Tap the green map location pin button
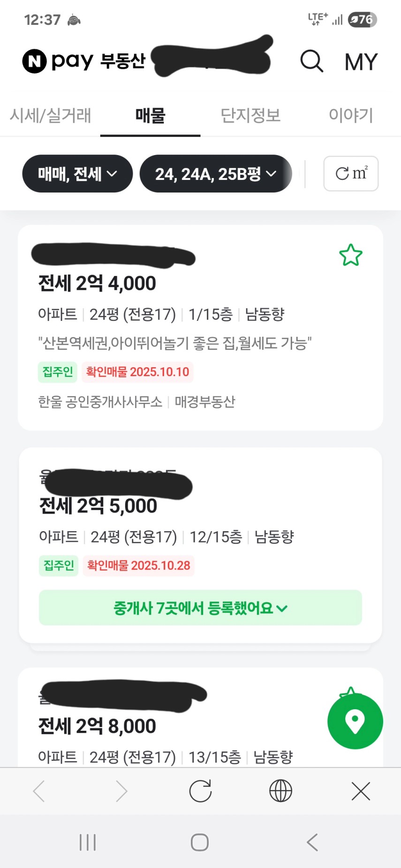Screen dimensions: 401x868 [355, 721]
